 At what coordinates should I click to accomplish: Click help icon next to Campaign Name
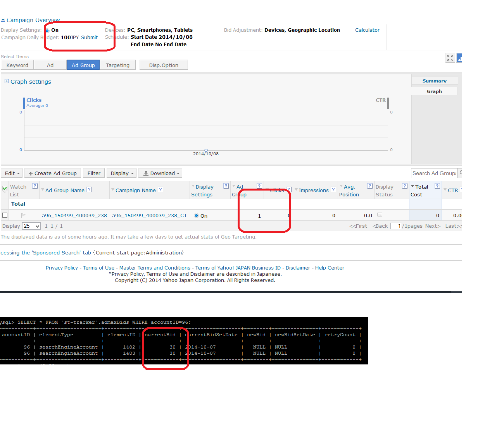161,189
